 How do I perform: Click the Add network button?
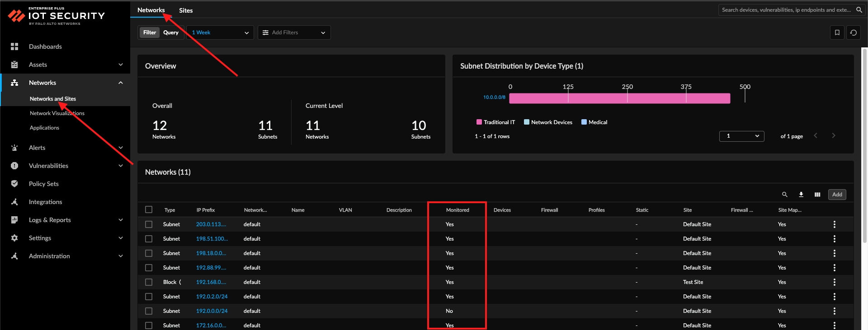pyautogui.click(x=837, y=195)
